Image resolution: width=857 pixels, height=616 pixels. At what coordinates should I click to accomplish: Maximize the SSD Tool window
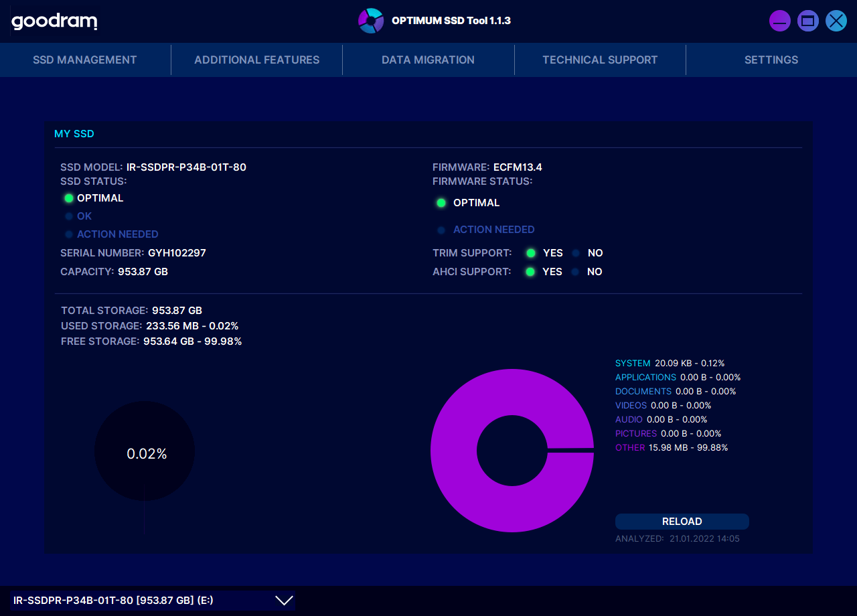[808, 21]
